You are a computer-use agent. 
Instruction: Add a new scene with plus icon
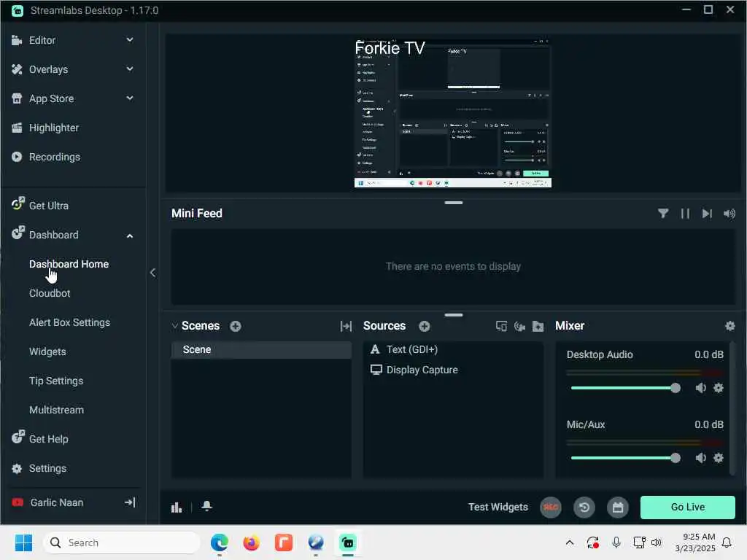(236, 326)
